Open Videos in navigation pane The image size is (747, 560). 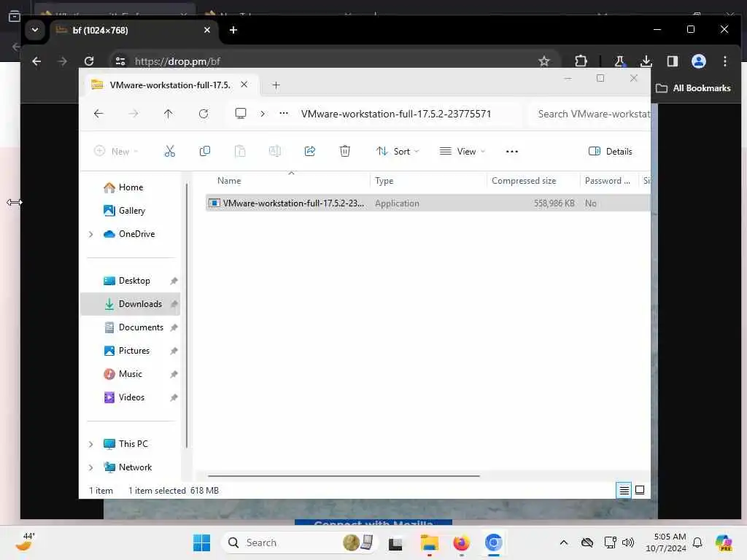131,397
